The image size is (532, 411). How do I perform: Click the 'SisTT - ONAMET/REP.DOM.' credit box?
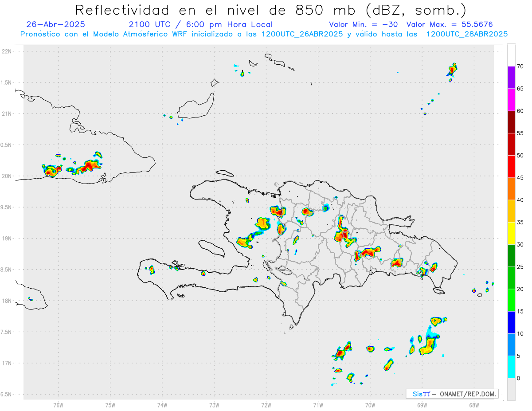(452, 394)
